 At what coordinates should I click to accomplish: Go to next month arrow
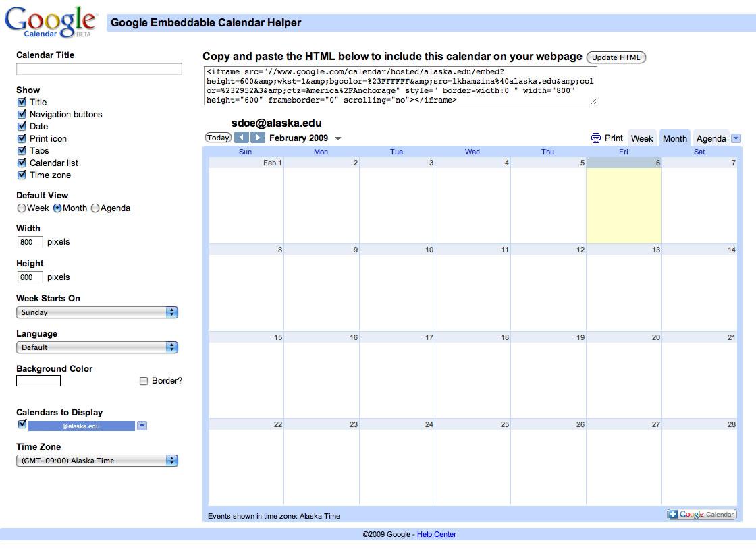point(258,138)
